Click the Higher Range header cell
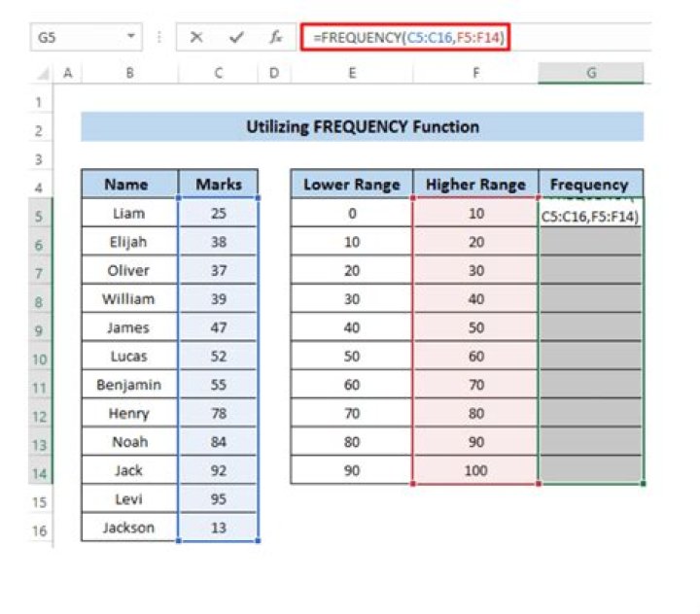This screenshot has width=700, height=614. (x=475, y=184)
